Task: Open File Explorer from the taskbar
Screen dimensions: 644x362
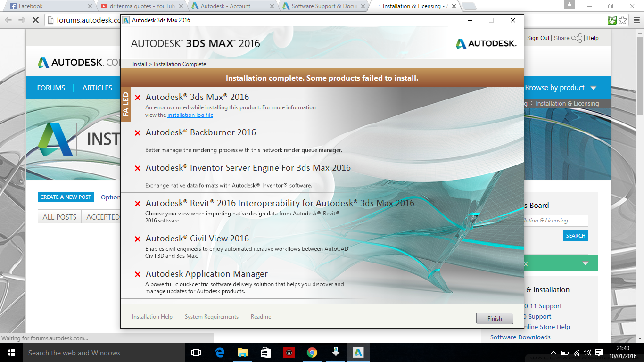Action: click(242, 353)
